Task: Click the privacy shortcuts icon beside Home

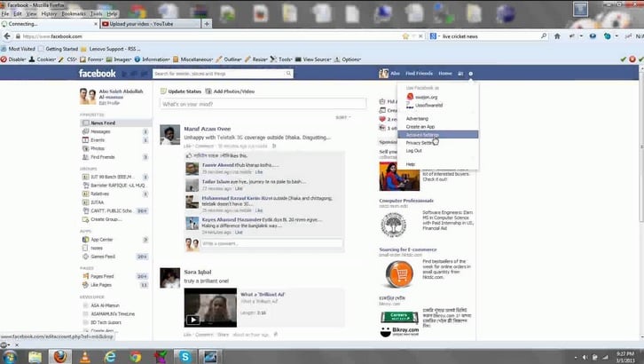Action: click(460, 74)
